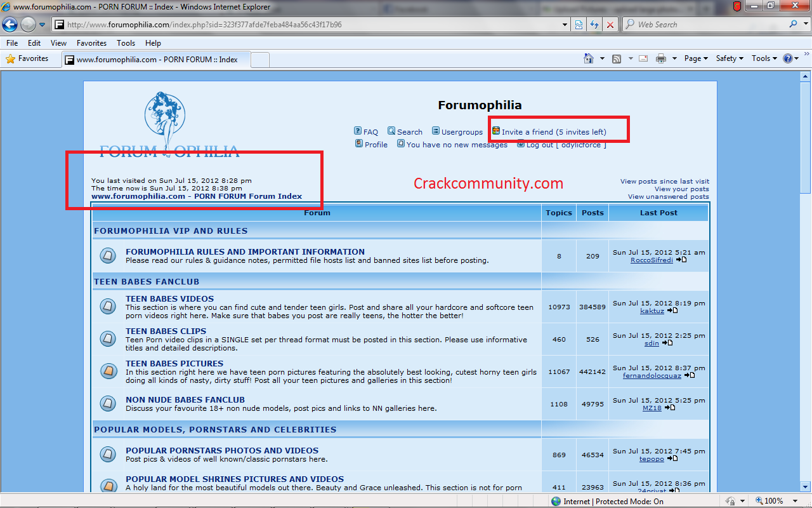Open the forum index link below visit times
The image size is (812, 508).
pyautogui.click(x=197, y=196)
